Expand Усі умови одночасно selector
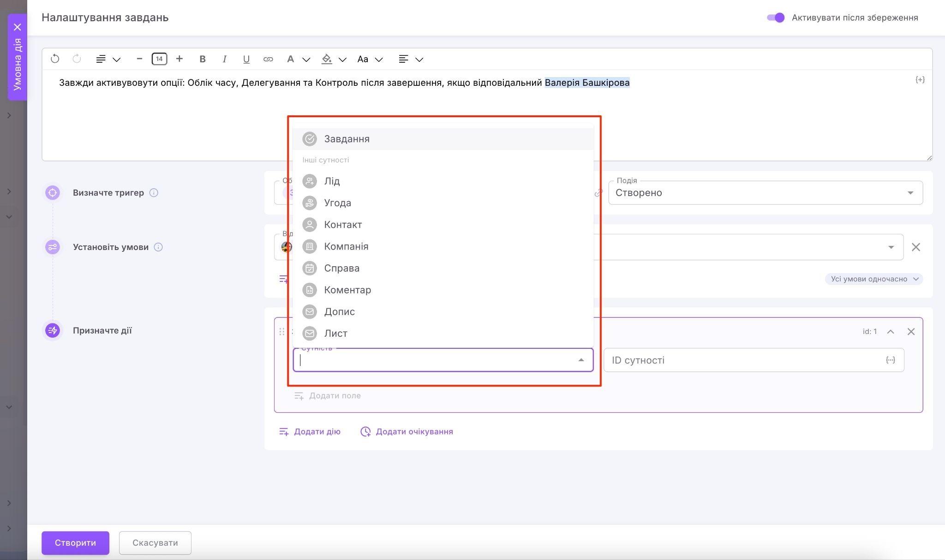The image size is (945, 560). point(873,279)
